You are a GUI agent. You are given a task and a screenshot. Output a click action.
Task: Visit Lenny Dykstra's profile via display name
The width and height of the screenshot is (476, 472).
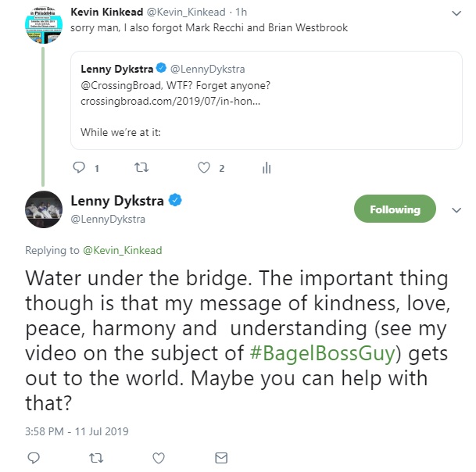[x=117, y=201]
